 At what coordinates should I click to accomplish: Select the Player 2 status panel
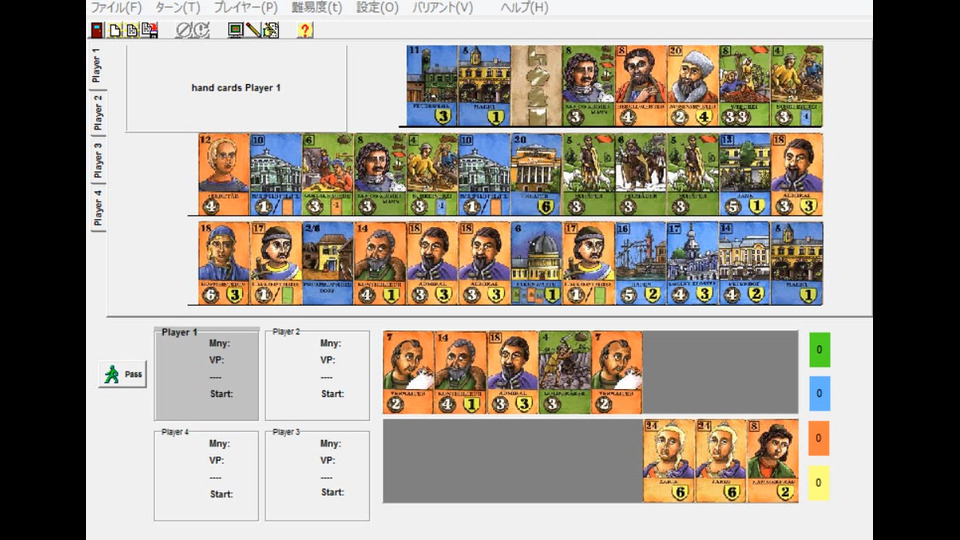[x=317, y=375]
